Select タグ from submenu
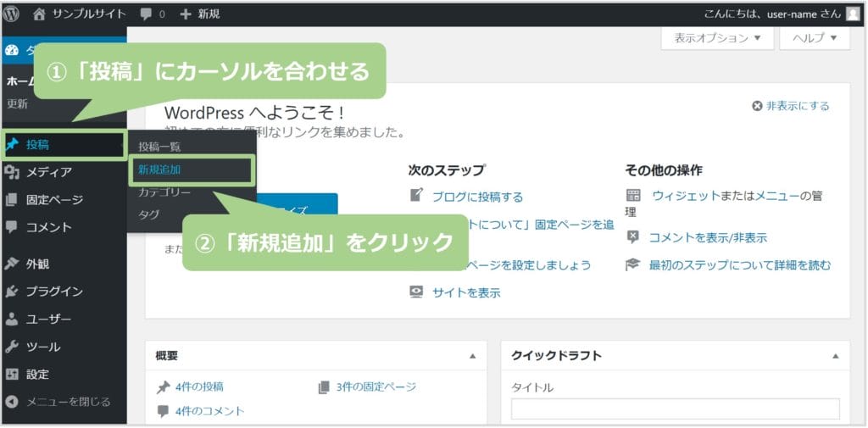Image resolution: width=868 pixels, height=428 pixels. tap(149, 214)
